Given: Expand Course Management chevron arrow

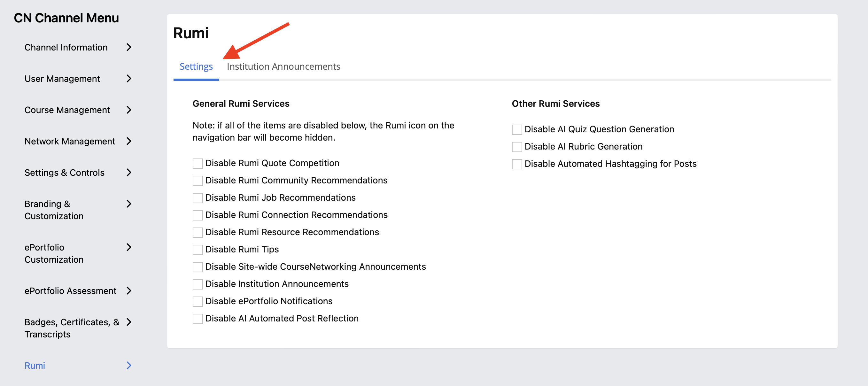Looking at the screenshot, I should point(129,110).
